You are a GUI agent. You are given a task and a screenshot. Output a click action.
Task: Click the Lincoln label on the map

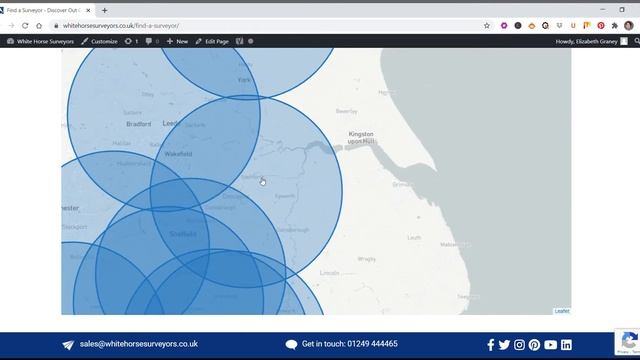(329, 273)
